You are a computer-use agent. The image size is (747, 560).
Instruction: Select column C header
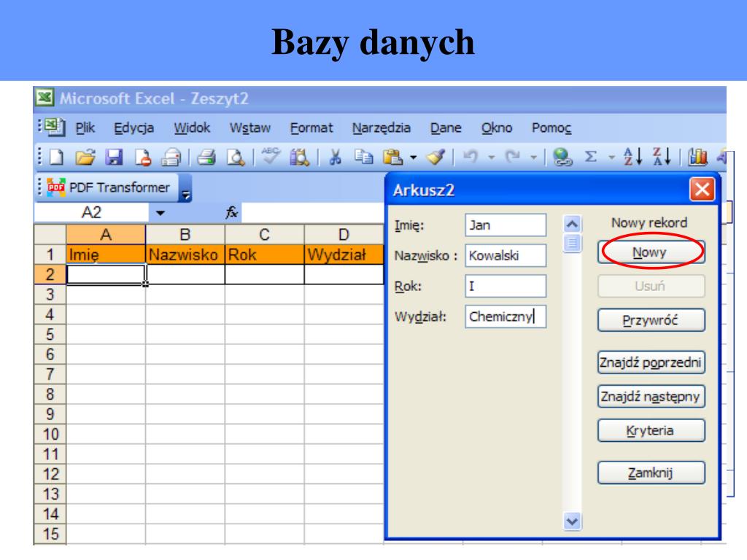click(x=264, y=234)
